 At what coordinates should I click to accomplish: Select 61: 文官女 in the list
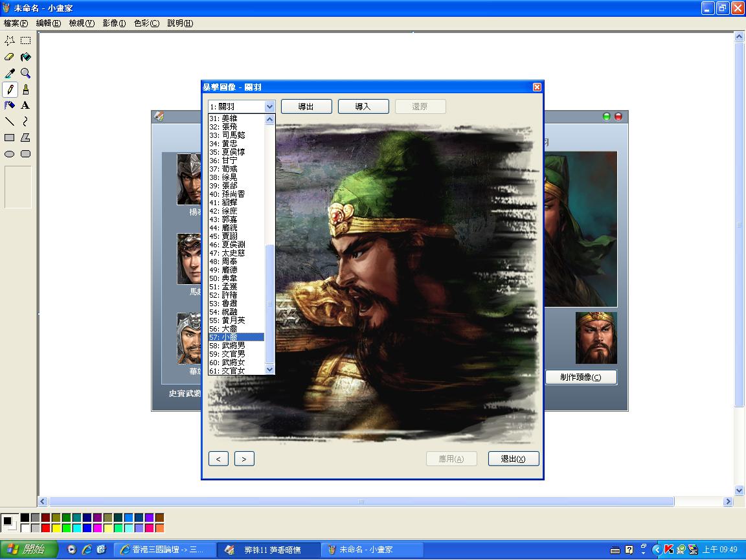pos(236,371)
